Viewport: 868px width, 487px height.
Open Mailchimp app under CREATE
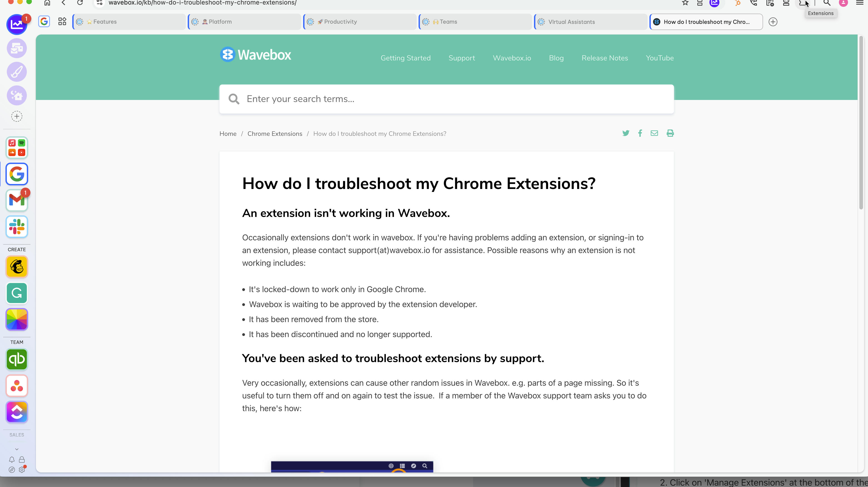(17, 267)
